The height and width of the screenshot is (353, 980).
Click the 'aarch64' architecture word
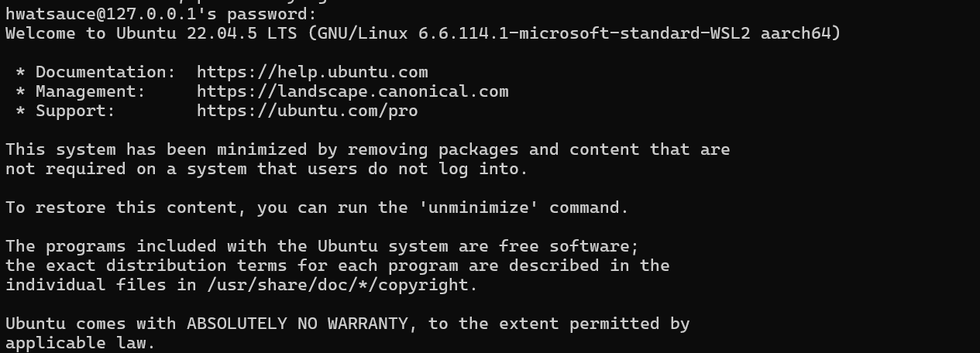coord(796,33)
